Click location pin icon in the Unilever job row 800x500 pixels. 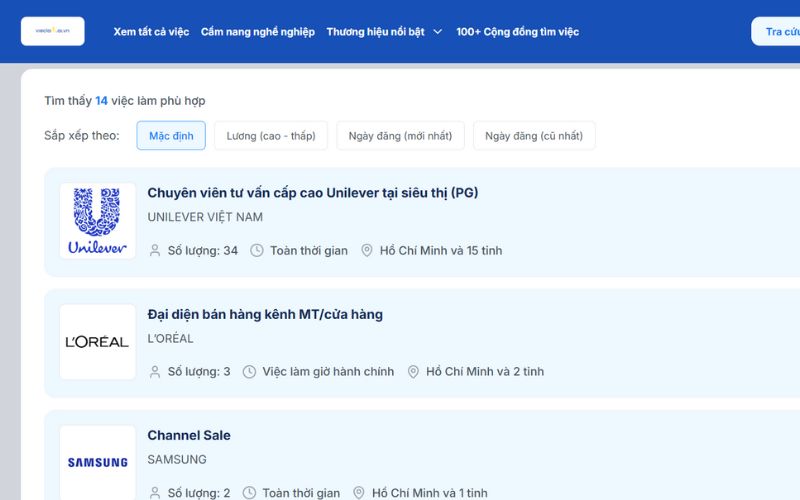click(366, 251)
